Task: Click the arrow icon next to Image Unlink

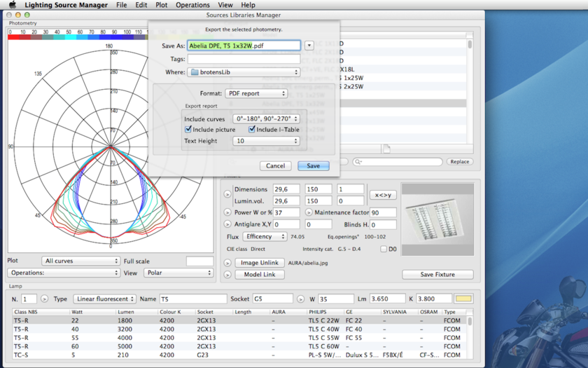Action: [x=227, y=263]
